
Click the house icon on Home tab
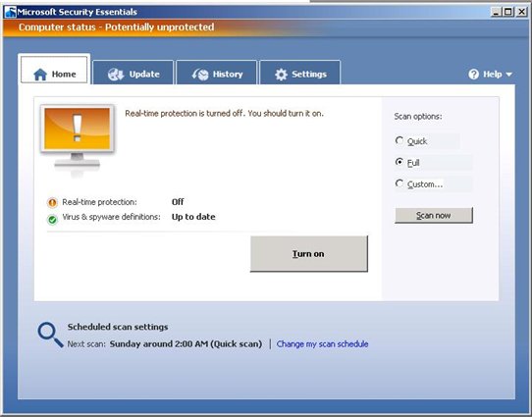(x=40, y=75)
